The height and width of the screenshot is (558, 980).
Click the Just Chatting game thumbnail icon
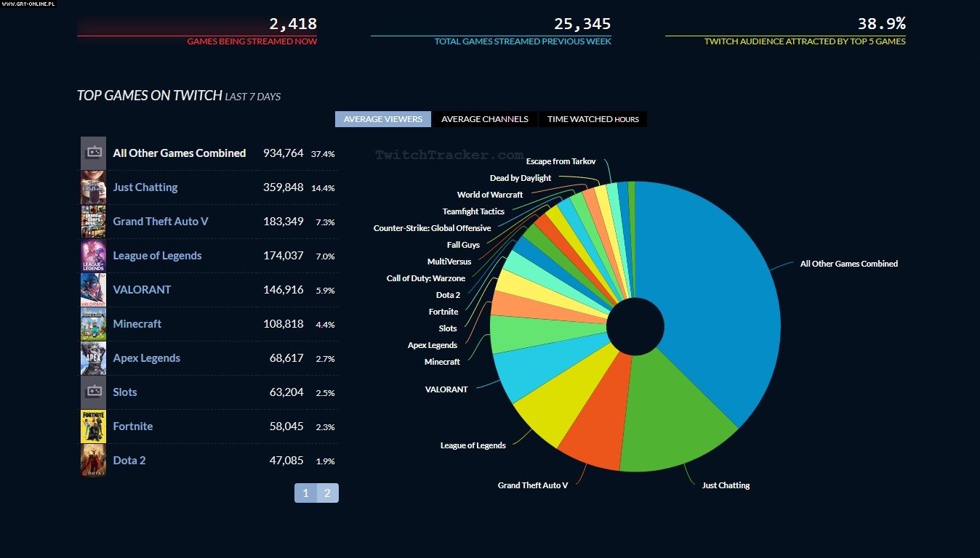[x=93, y=187]
